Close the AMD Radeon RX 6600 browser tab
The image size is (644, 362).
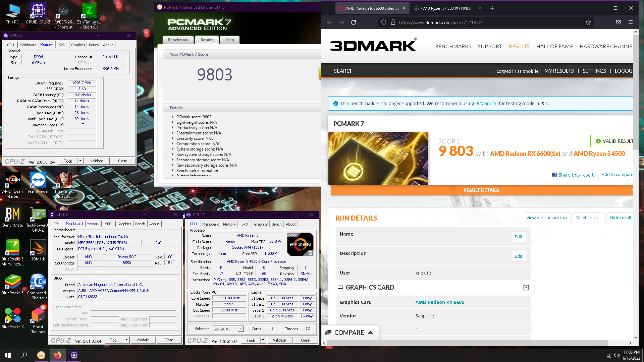point(404,8)
